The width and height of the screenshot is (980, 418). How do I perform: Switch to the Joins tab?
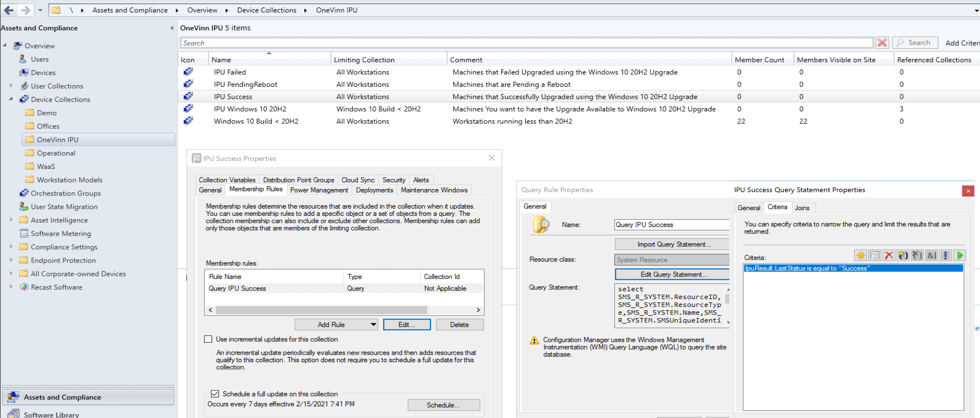click(x=802, y=208)
